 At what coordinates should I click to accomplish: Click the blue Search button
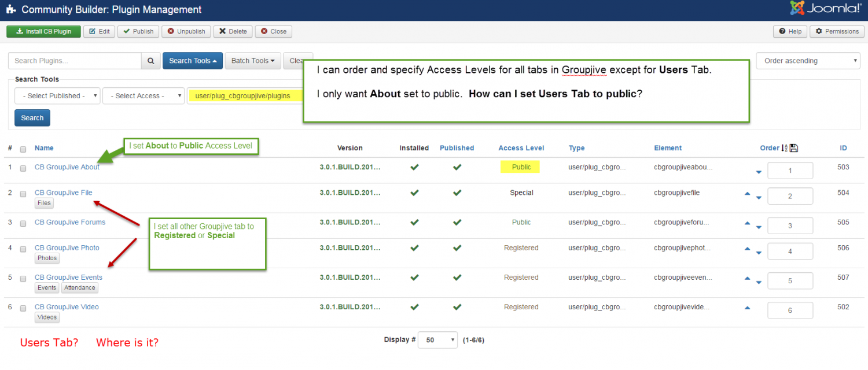(32, 118)
